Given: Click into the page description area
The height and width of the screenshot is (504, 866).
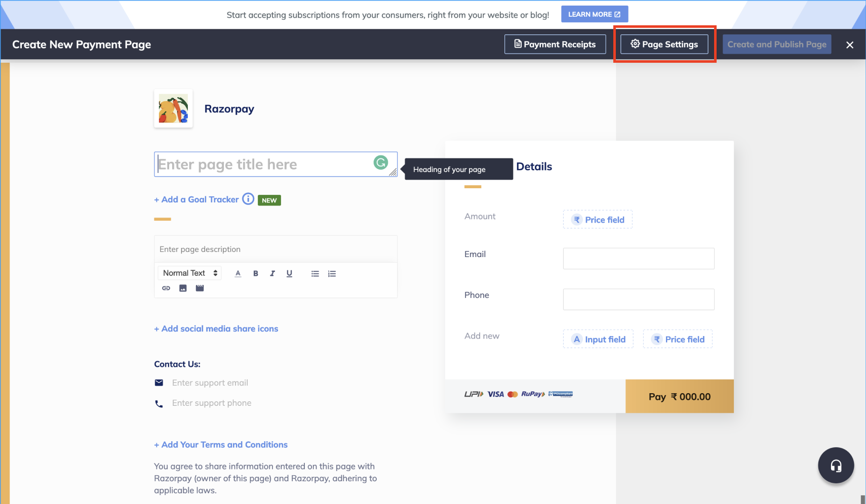Looking at the screenshot, I should (275, 249).
